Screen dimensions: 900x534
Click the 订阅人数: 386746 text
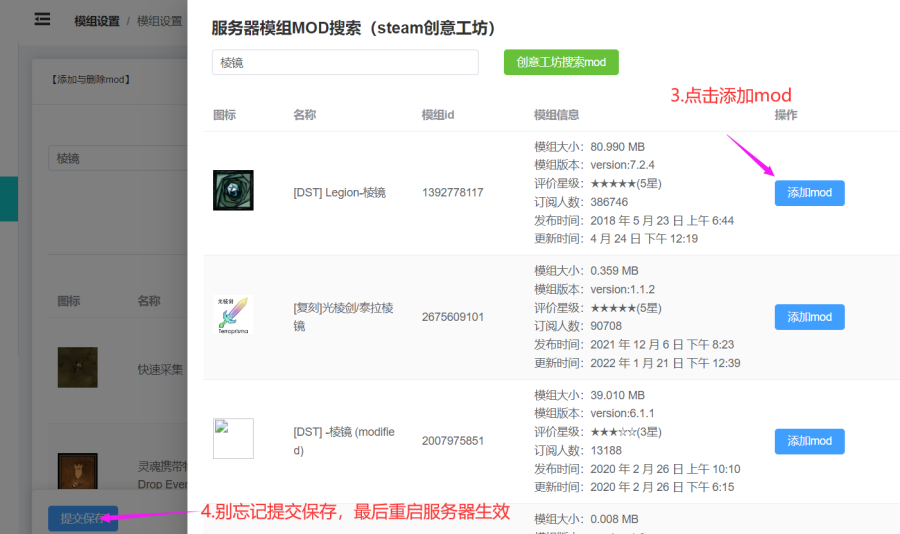(x=581, y=202)
